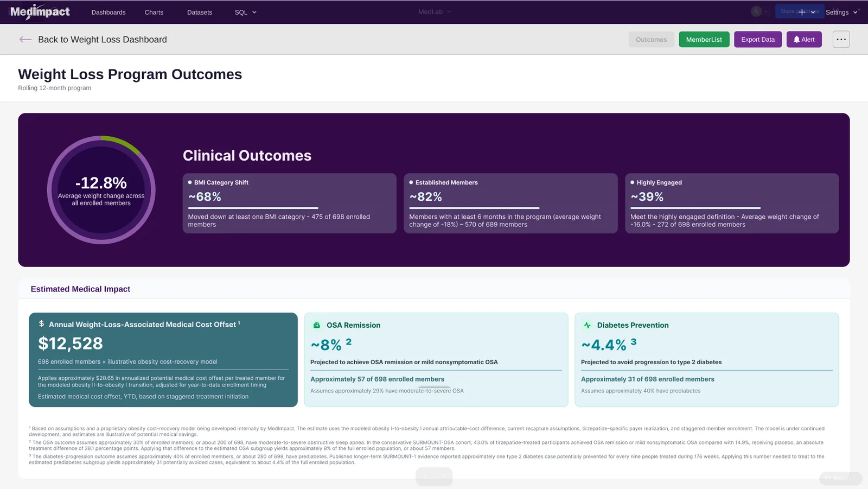Click the back arrow icon
Screen dimensions: 868x489
(25, 39)
